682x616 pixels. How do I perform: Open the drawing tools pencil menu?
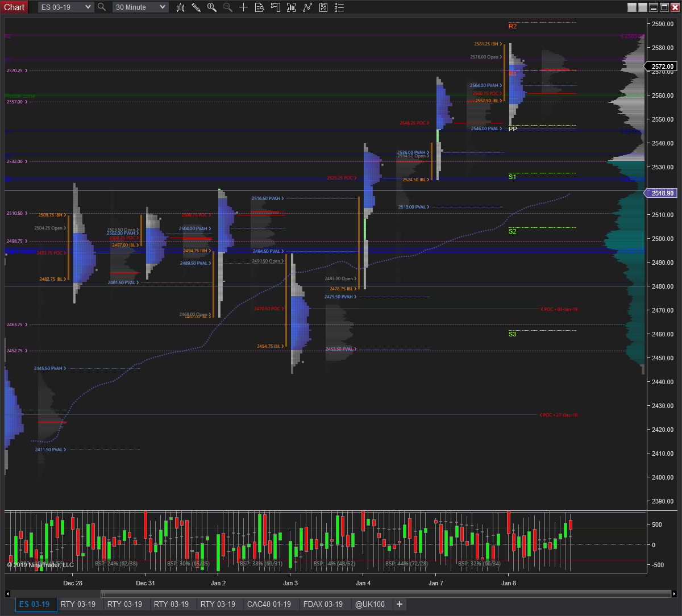click(196, 7)
